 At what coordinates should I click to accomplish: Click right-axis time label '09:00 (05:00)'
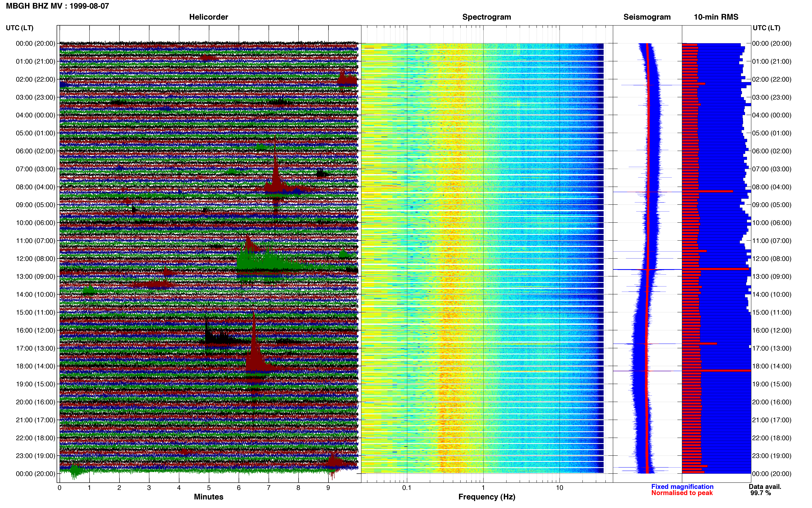point(772,205)
